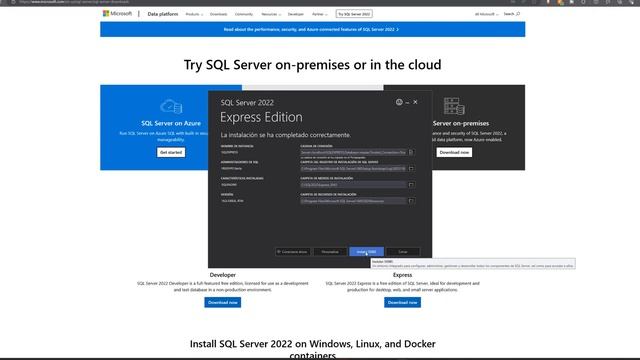
Task: Click the browser address bar URL
Action: [74, 2]
